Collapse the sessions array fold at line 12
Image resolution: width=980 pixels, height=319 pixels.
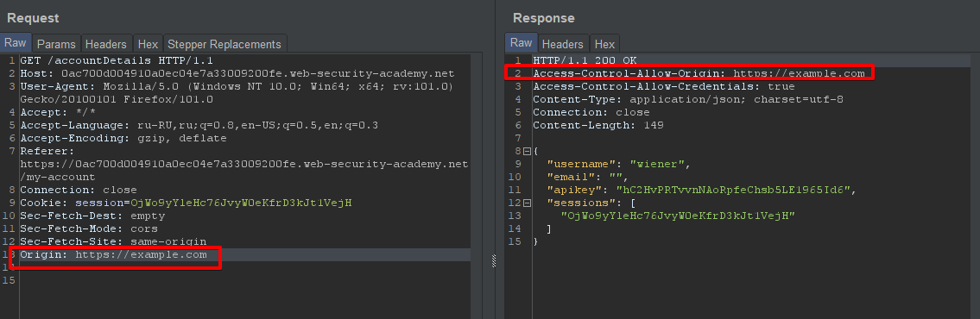coord(527,203)
